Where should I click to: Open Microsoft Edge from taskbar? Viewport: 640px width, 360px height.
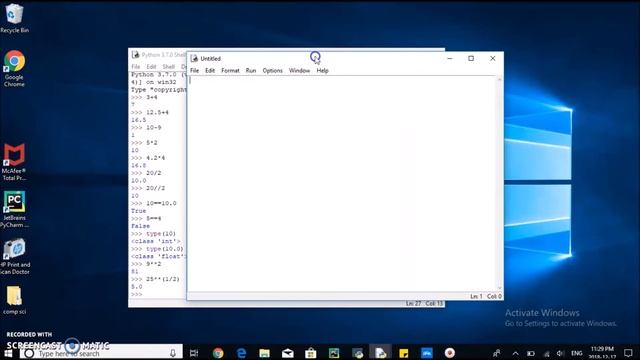[x=241, y=353]
